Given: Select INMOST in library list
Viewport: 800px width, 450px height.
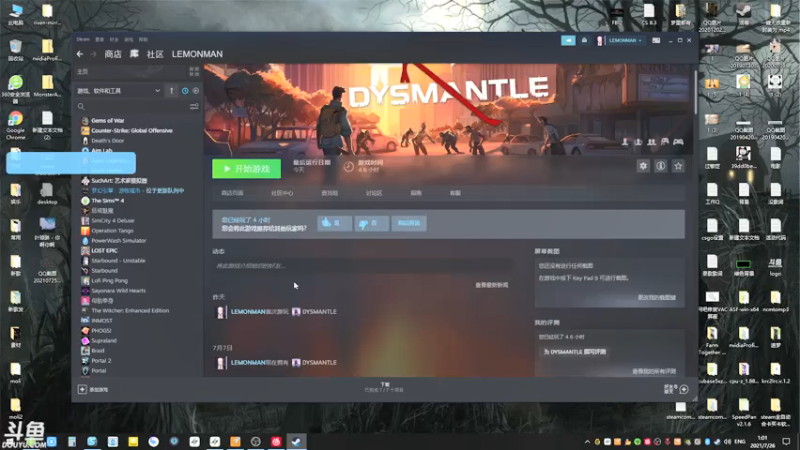Looking at the screenshot, I should coord(102,320).
